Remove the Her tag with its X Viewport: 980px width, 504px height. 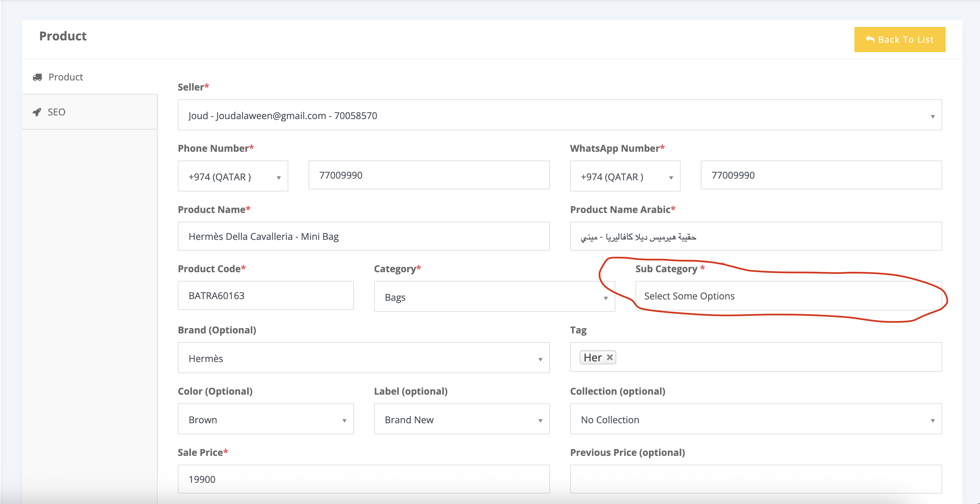point(610,357)
